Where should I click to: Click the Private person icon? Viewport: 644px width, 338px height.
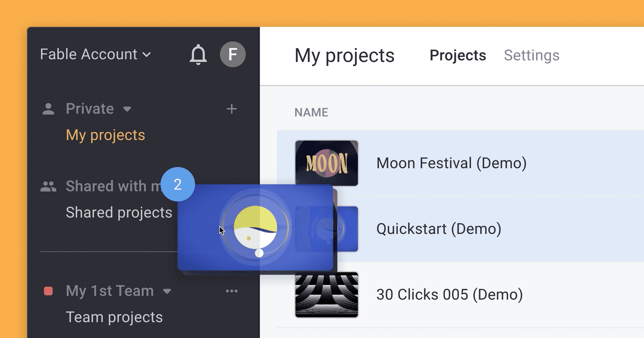(x=48, y=109)
